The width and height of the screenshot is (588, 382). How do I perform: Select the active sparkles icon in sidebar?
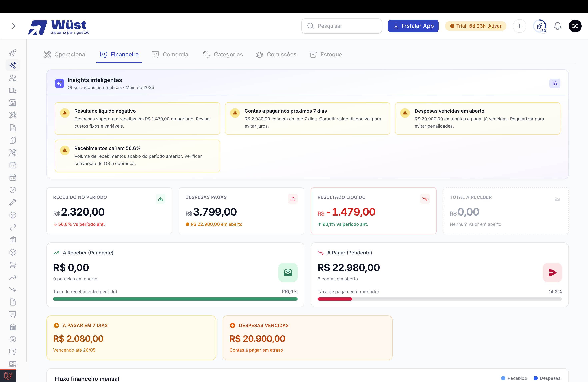point(13,65)
